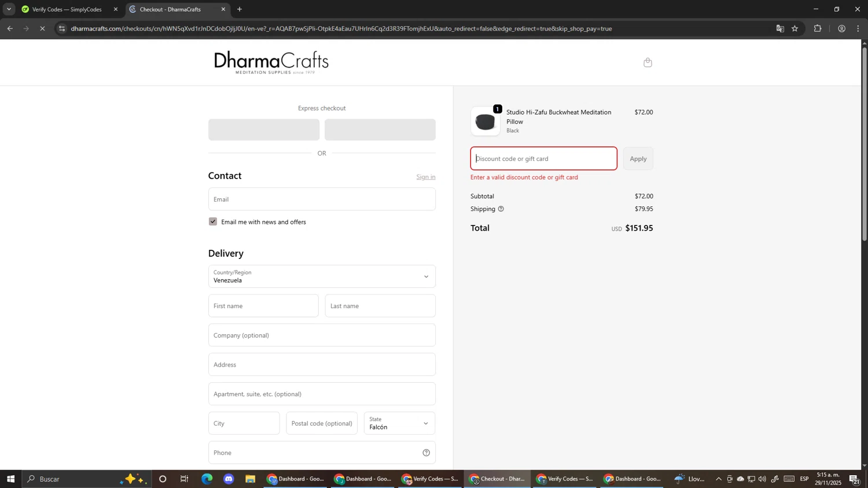
Task: Open the browser extensions puzzle icon
Action: click(818, 28)
